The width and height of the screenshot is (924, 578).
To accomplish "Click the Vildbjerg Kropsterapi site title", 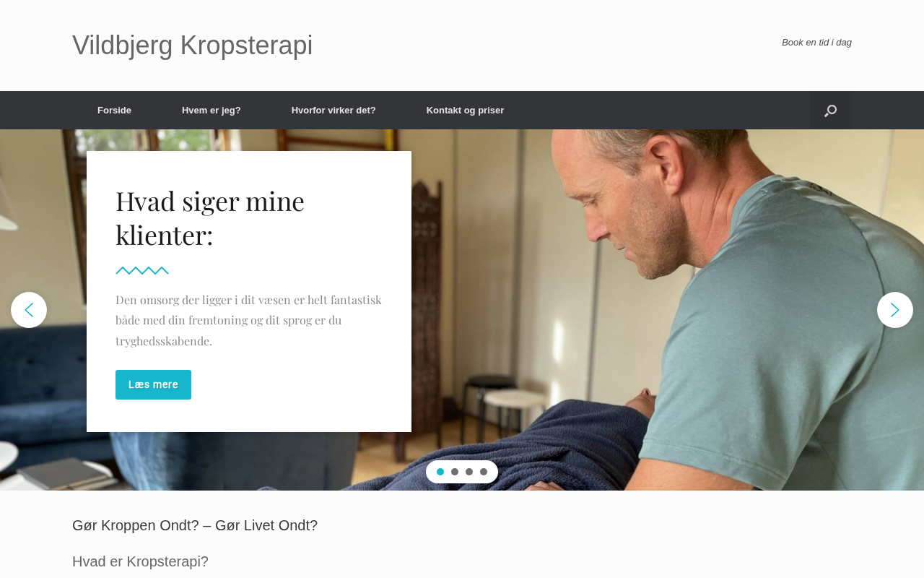I will pos(193,45).
